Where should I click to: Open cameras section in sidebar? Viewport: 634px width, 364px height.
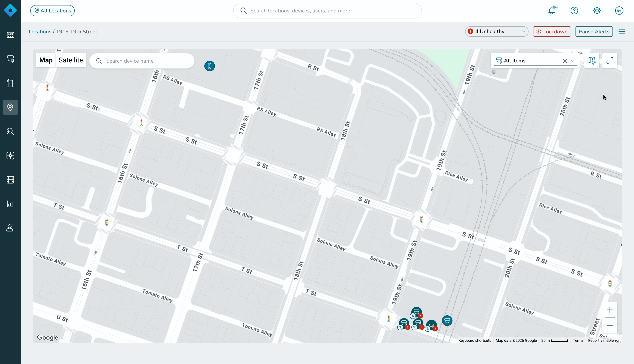click(10, 59)
